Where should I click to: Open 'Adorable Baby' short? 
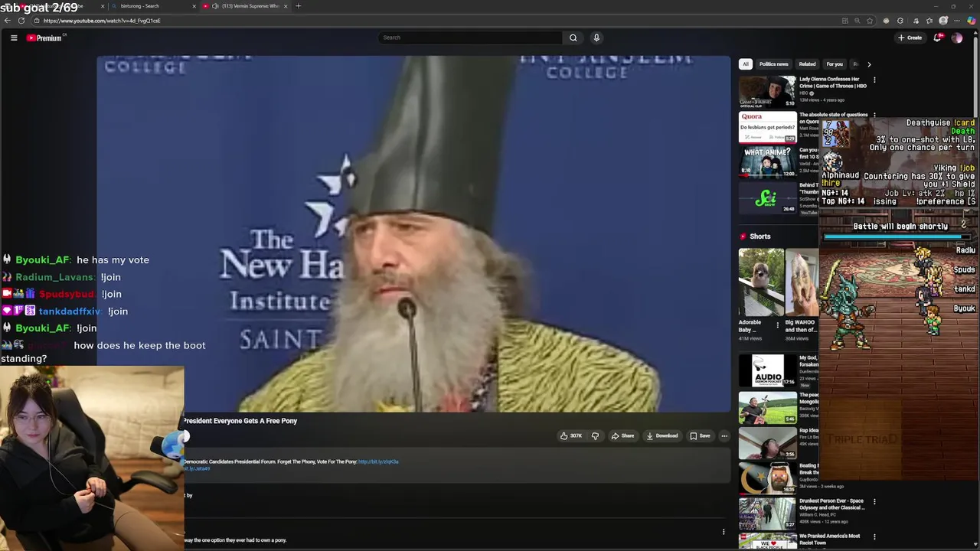click(x=761, y=282)
